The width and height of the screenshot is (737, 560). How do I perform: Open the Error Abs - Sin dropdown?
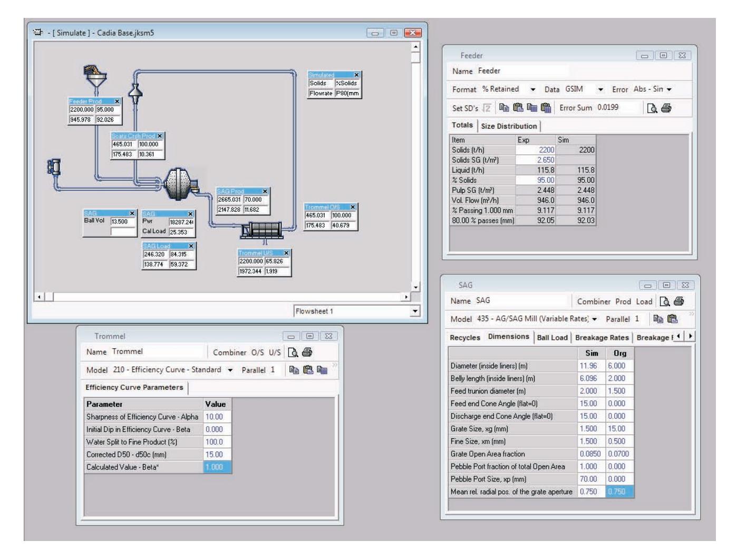[669, 90]
